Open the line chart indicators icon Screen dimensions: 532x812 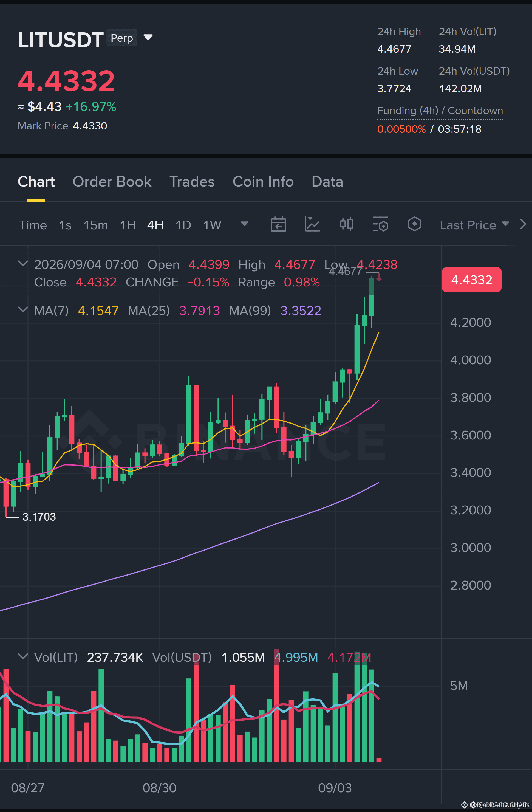pyautogui.click(x=312, y=224)
